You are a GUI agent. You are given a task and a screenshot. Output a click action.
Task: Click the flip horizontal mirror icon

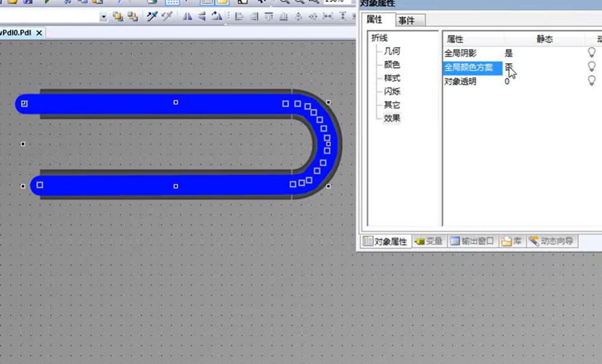(x=188, y=17)
